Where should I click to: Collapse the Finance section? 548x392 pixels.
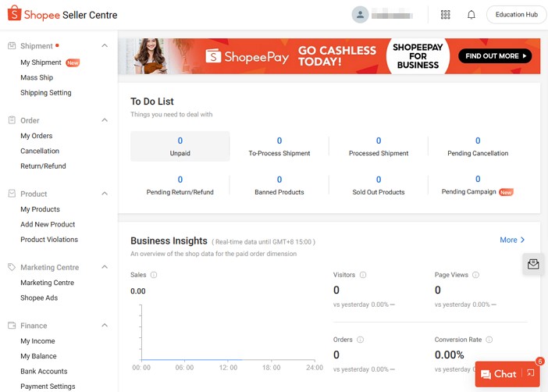click(105, 326)
